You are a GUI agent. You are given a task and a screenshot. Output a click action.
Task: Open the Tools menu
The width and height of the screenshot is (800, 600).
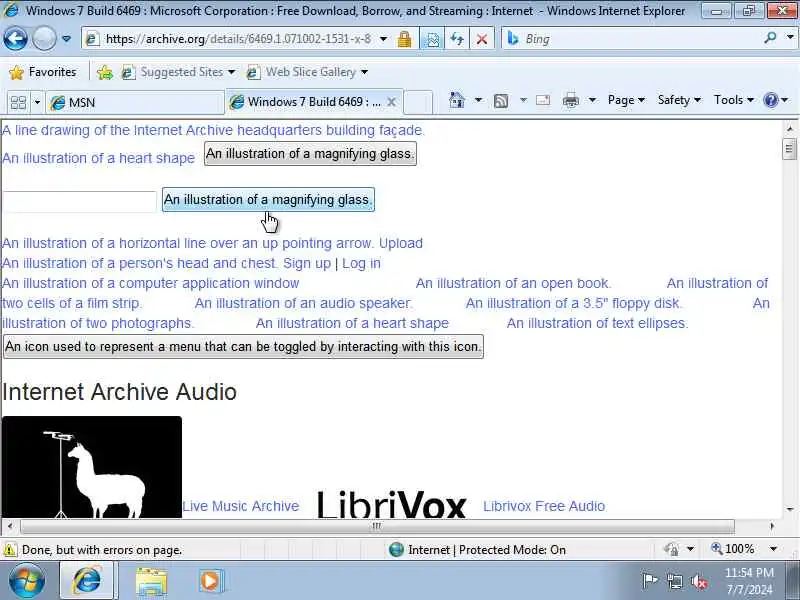click(734, 100)
